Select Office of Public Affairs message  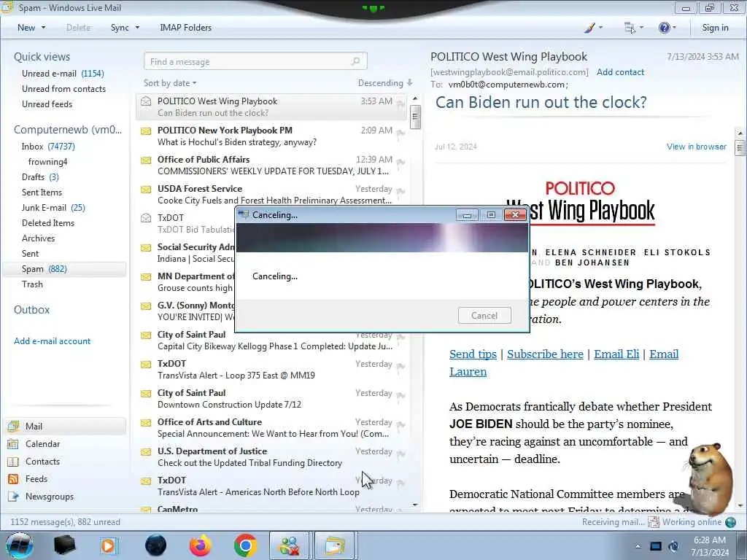tap(271, 166)
